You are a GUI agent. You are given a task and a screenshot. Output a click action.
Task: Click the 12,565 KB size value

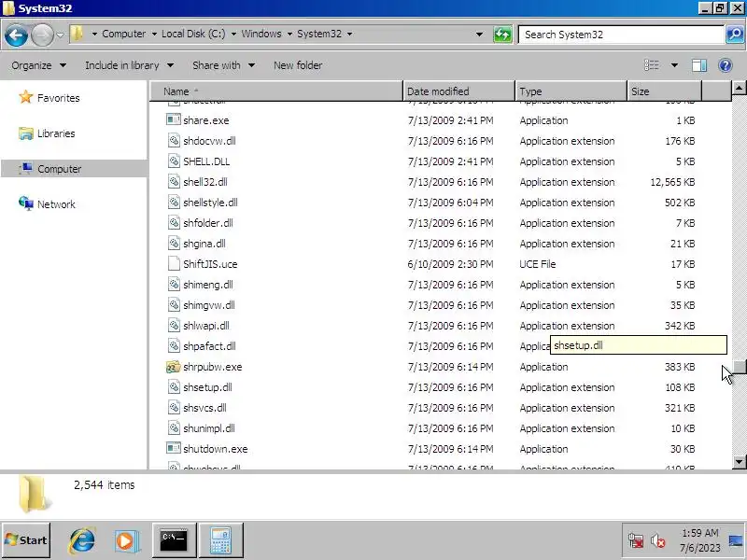pos(672,182)
